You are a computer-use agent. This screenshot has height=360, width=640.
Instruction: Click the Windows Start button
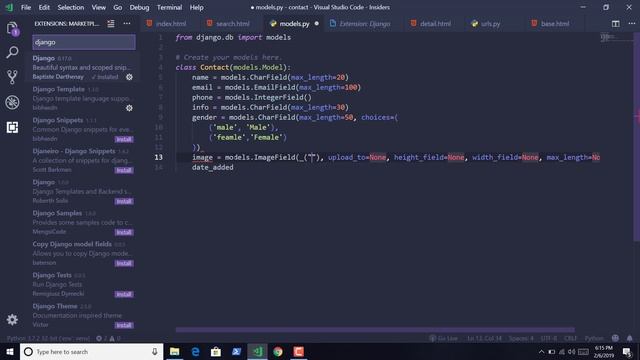point(10,351)
